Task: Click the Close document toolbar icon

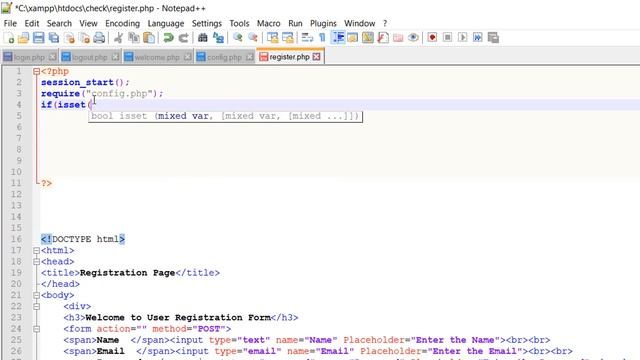Action: click(69, 38)
